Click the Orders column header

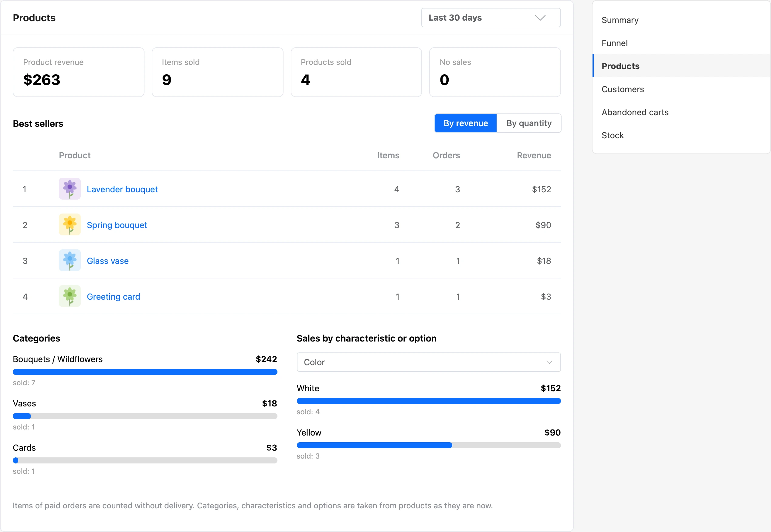point(446,155)
